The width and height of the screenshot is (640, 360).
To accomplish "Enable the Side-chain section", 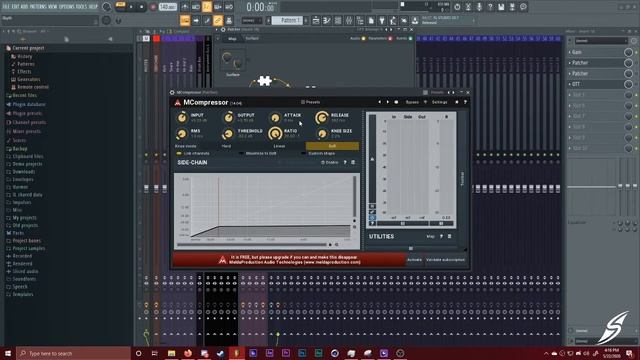I will (x=329, y=162).
